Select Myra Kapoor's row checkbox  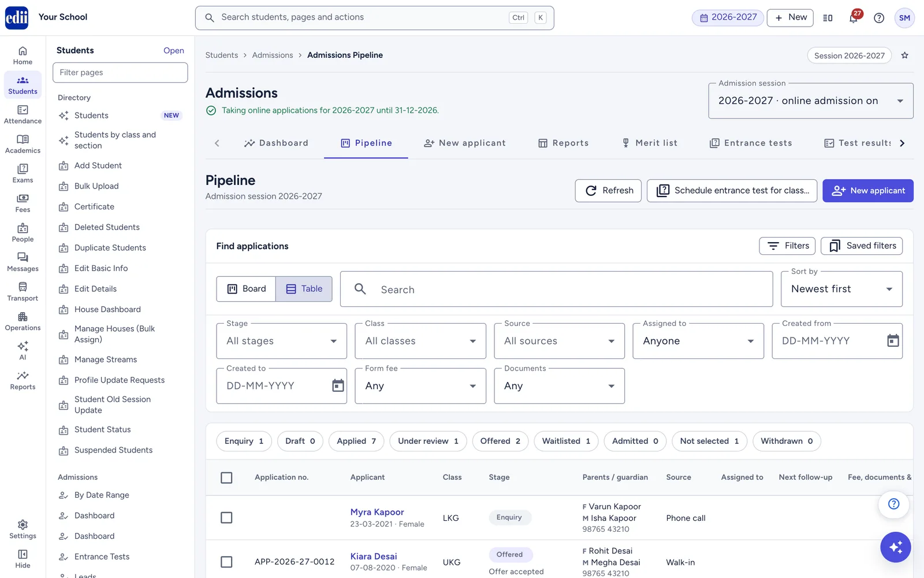(226, 517)
